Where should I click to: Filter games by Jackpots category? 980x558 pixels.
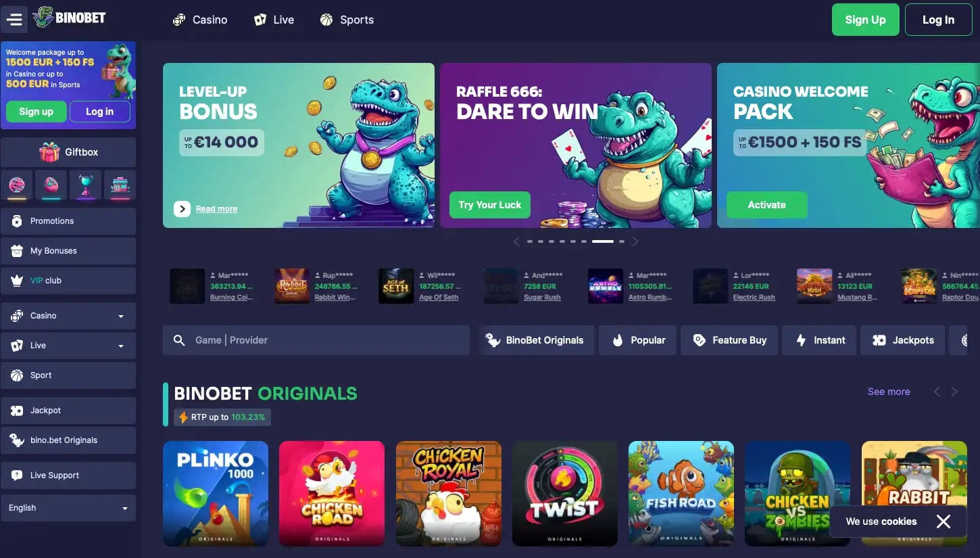click(x=903, y=340)
